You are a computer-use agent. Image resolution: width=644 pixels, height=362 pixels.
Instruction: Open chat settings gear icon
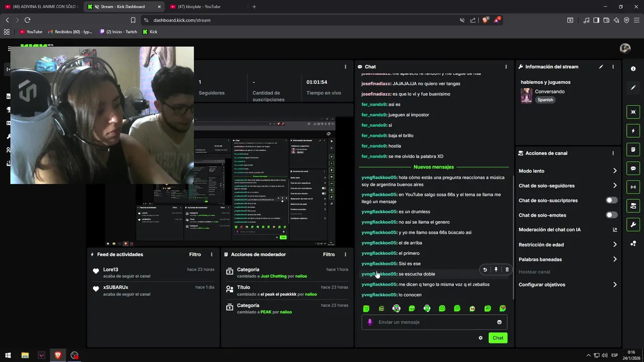coord(480,338)
